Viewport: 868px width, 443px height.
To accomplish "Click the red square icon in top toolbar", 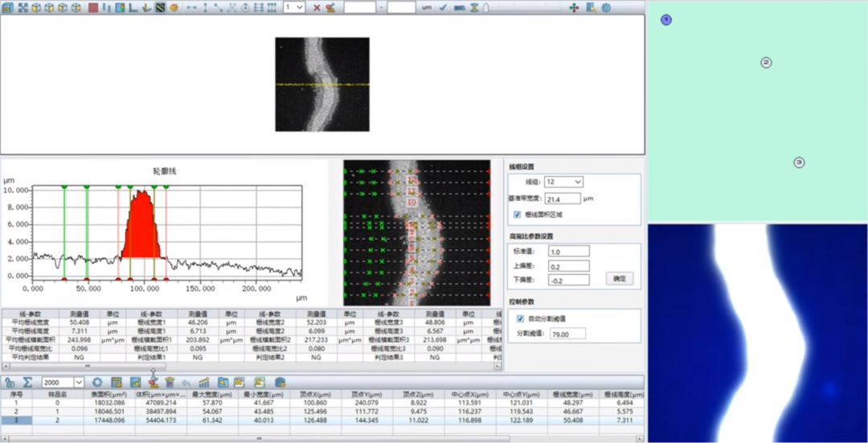I will 93,7.
